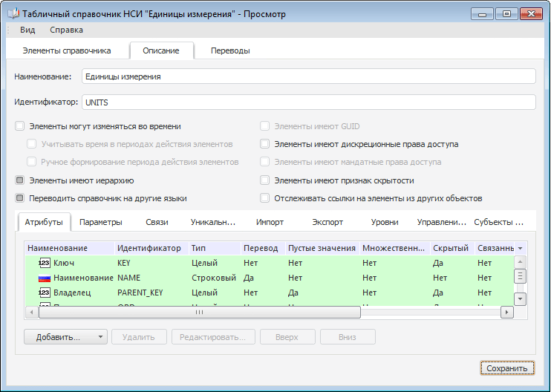Click the Наименование input field
551x392 pixels.
[x=308, y=76]
